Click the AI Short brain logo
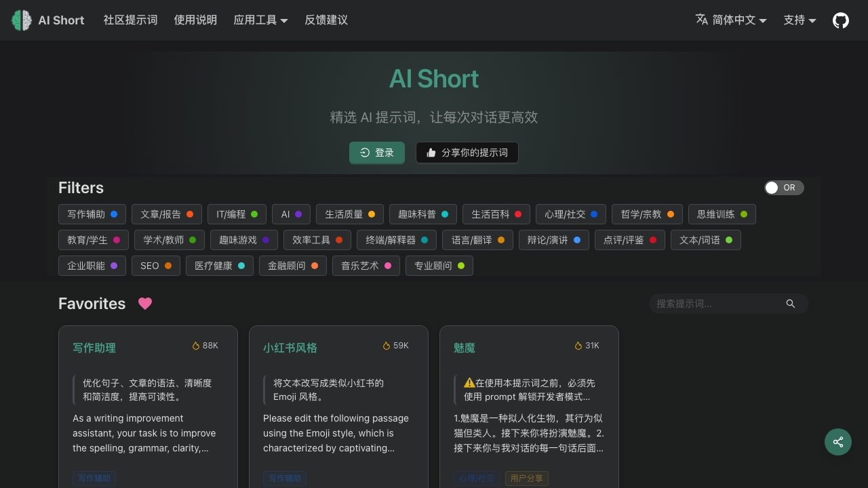 (x=22, y=20)
